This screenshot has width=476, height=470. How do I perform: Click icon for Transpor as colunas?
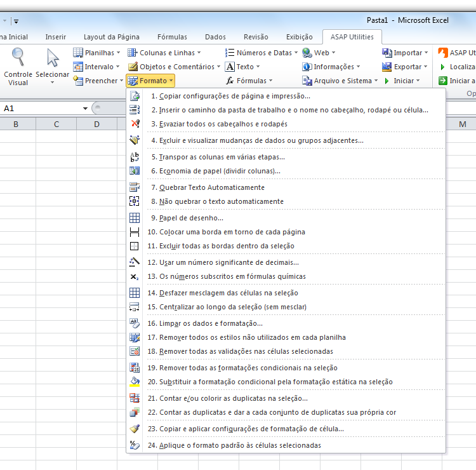click(135, 157)
